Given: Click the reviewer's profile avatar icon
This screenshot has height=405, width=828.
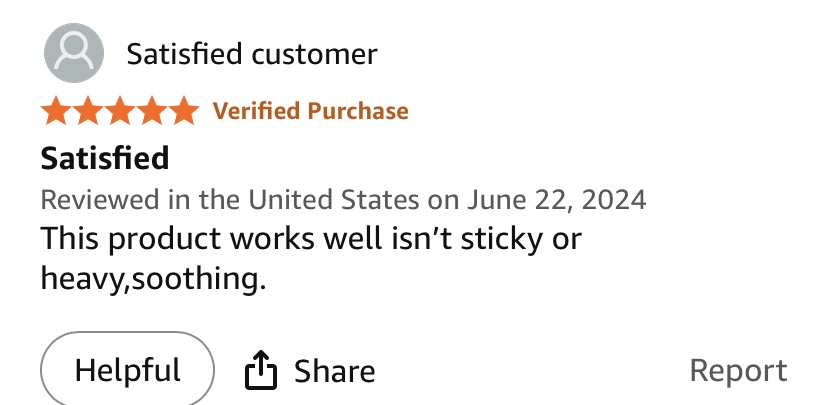Looking at the screenshot, I should (x=74, y=53).
